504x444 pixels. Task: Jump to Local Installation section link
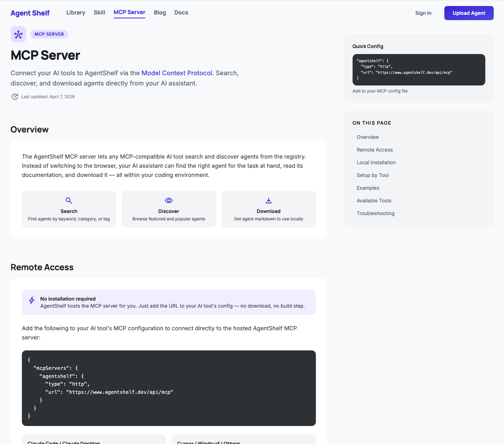pyautogui.click(x=376, y=162)
